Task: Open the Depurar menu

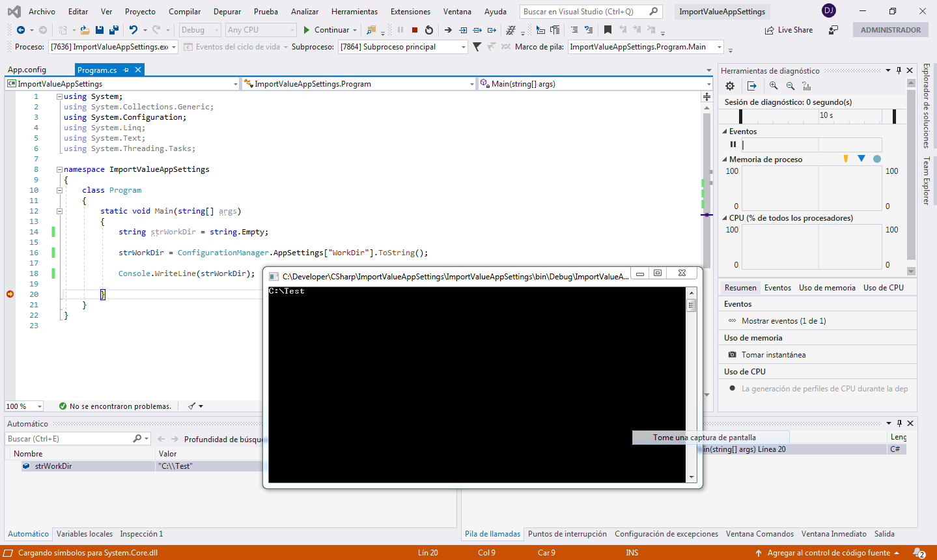Action: (x=227, y=12)
